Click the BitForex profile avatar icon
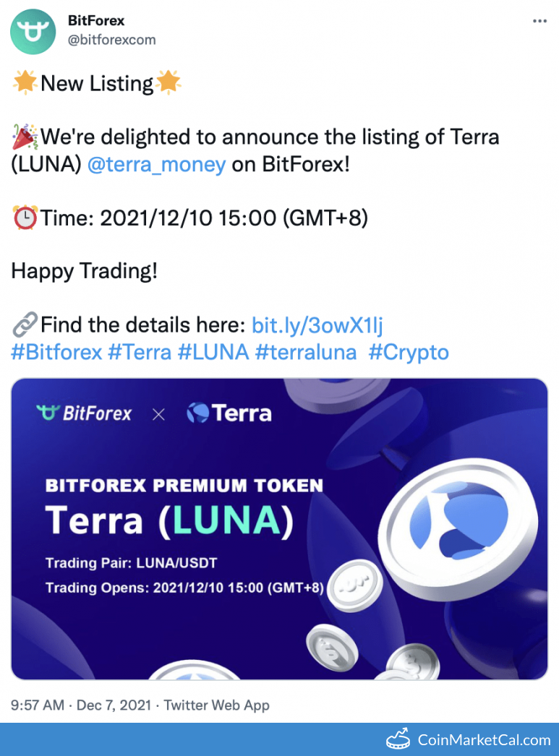This screenshot has height=756, width=559. pyautogui.click(x=32, y=31)
